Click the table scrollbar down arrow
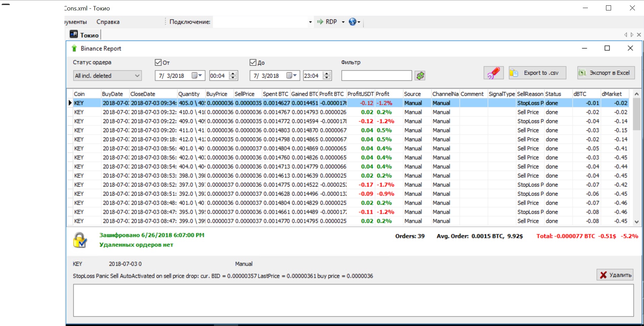644x326 pixels. pyautogui.click(x=636, y=221)
